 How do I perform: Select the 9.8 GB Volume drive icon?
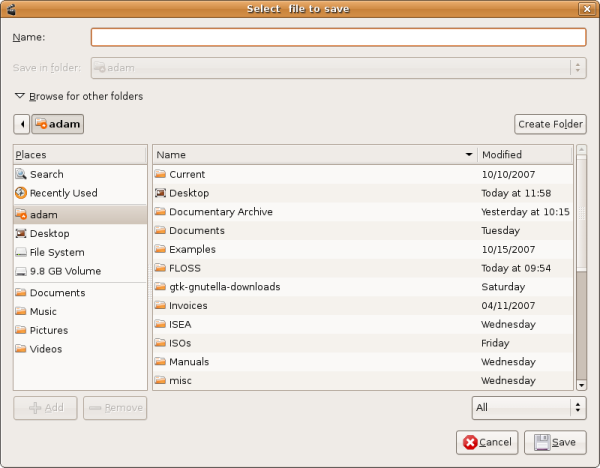coord(21,271)
